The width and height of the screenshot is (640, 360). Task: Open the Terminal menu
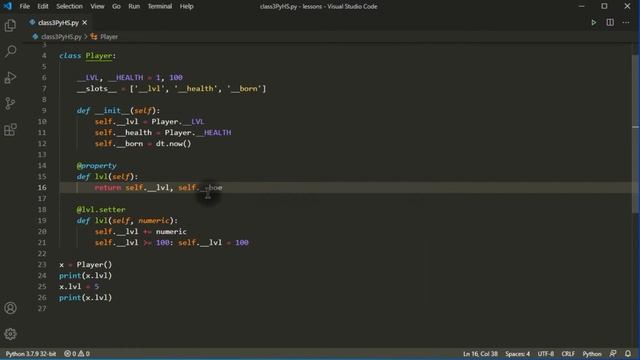coord(160,6)
